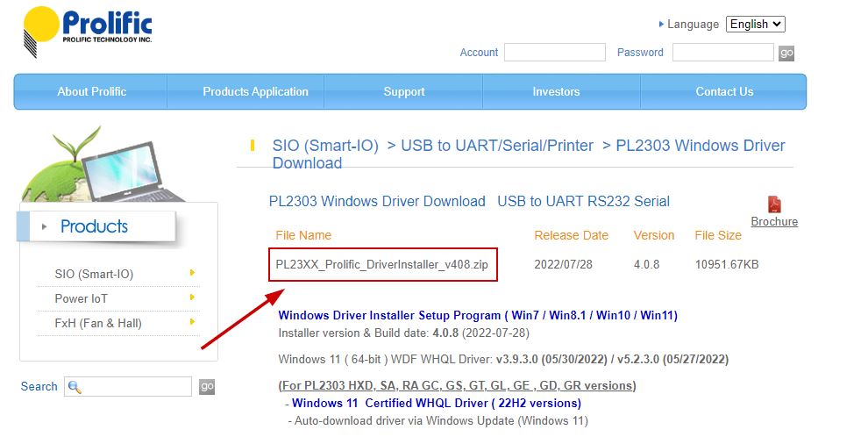The height and width of the screenshot is (437, 868).
Task: Select SIO (Smart-IO) in Products list
Action: [94, 274]
